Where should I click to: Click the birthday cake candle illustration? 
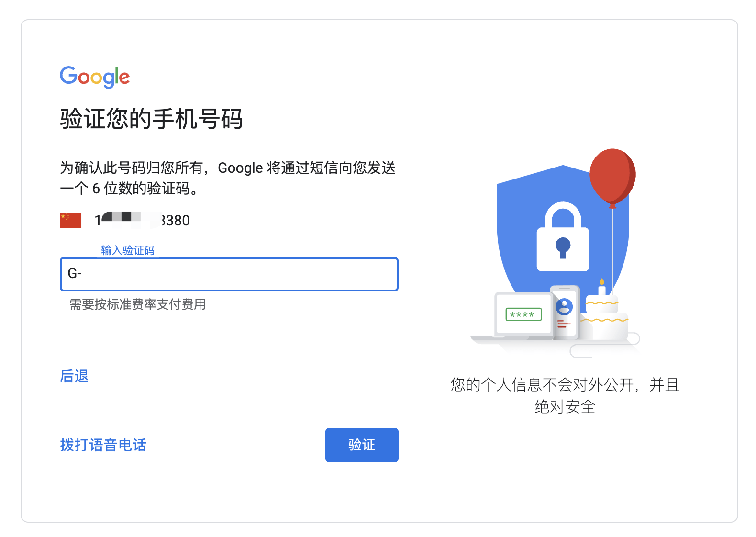coord(602,286)
